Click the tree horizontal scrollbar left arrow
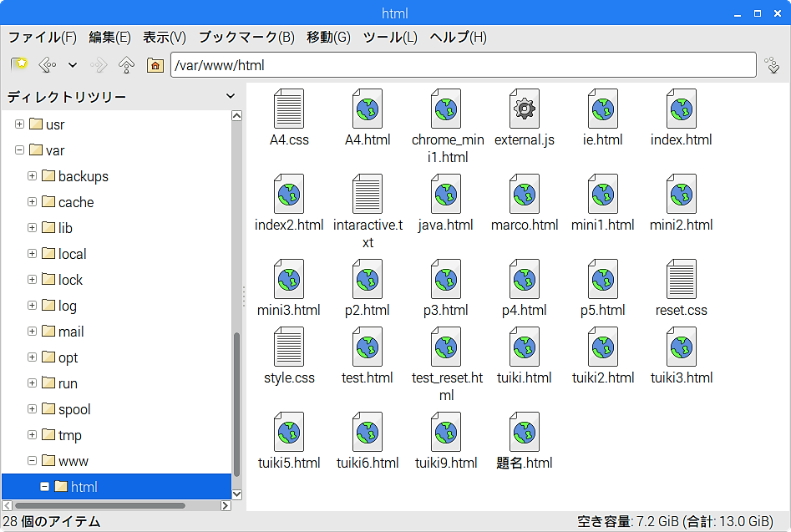The height and width of the screenshot is (532, 791). pyautogui.click(x=7, y=505)
